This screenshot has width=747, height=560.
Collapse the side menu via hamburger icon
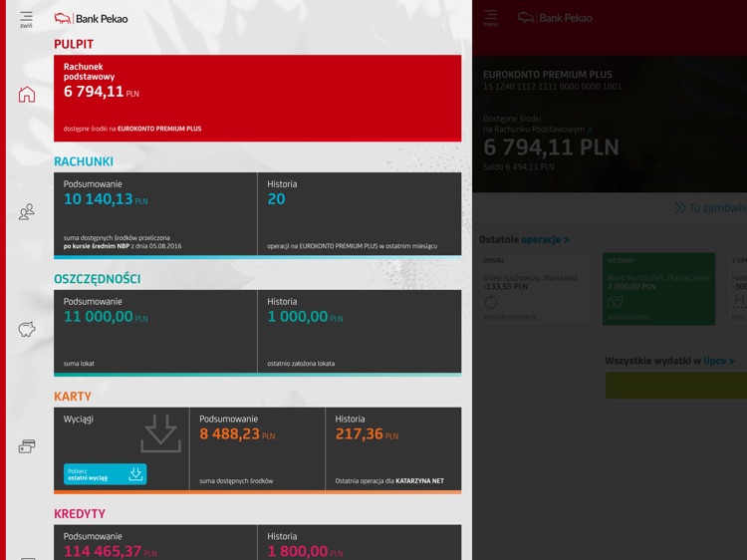click(26, 20)
